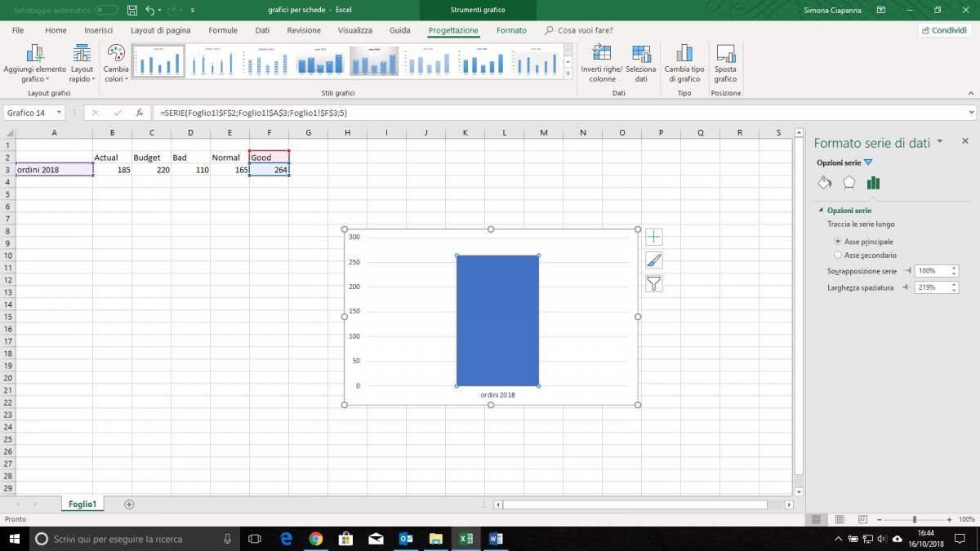Switch to the Formato ribbon tab

pyautogui.click(x=511, y=29)
